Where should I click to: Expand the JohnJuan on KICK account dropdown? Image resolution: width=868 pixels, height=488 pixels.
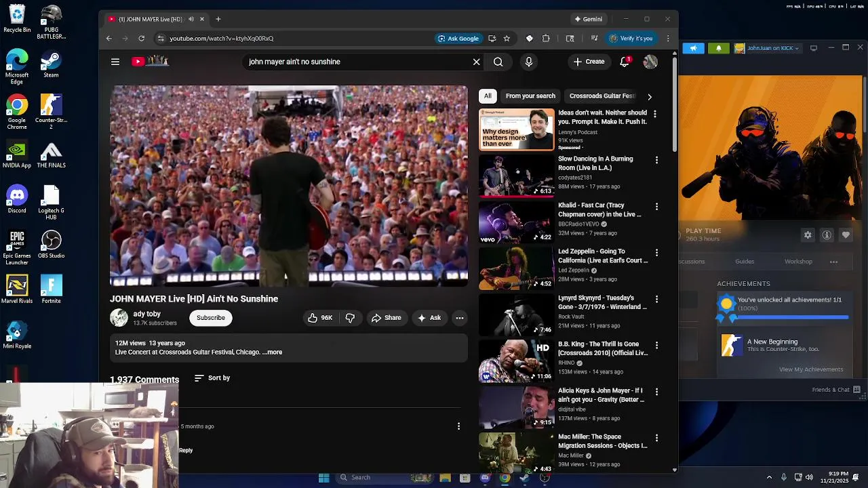click(x=768, y=48)
